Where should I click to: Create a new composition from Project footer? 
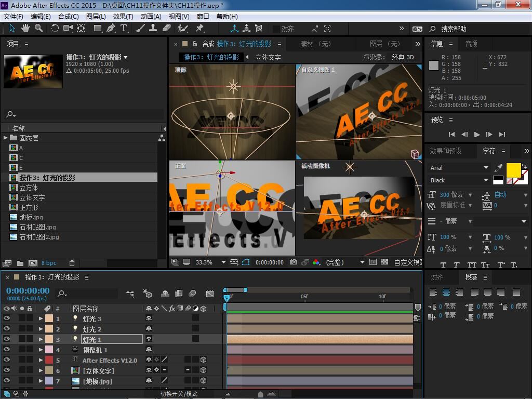coord(33,263)
